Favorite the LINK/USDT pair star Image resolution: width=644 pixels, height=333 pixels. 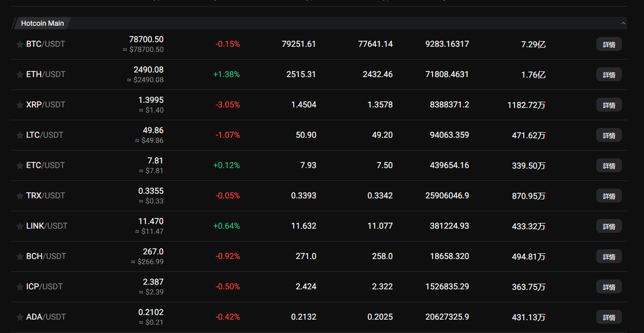tap(20, 226)
